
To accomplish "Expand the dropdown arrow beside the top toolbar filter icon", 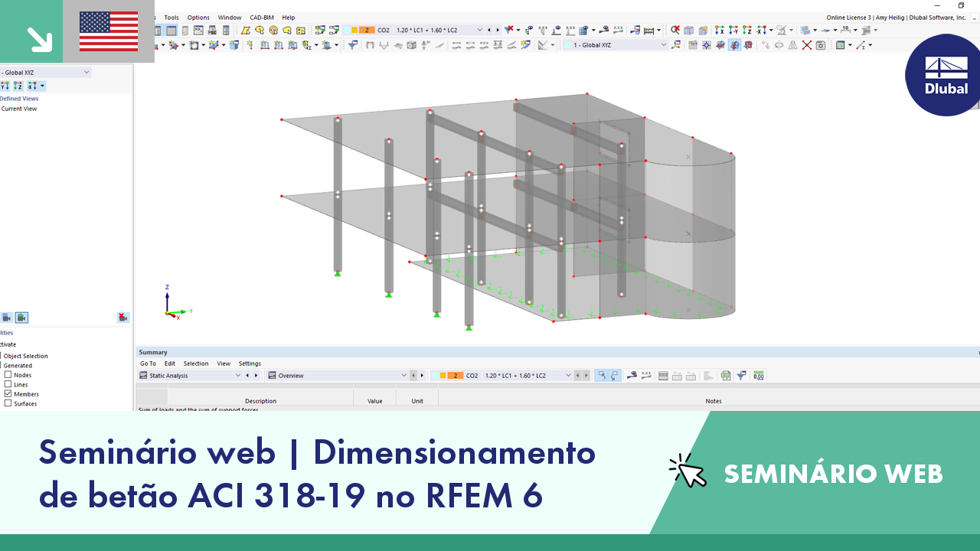I will (x=518, y=31).
